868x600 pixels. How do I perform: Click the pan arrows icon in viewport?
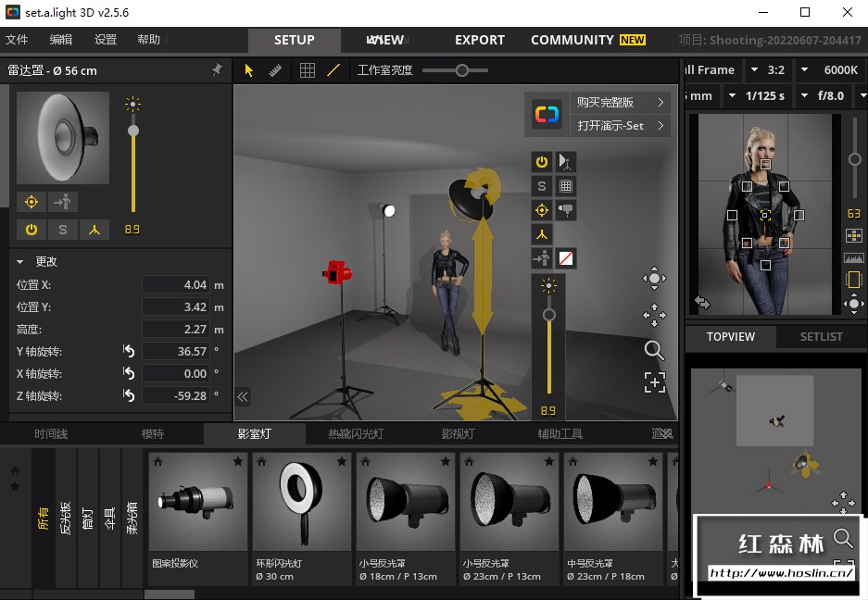(x=654, y=315)
